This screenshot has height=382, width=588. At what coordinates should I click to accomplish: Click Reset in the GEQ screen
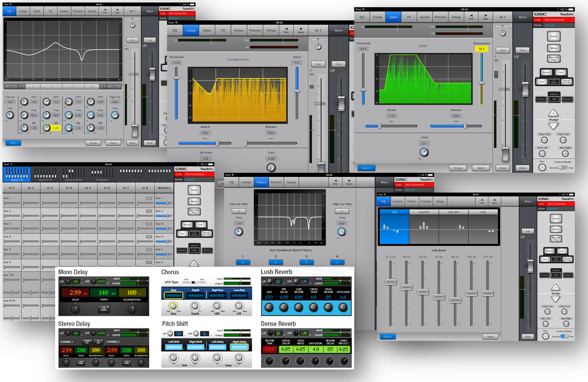490,337
